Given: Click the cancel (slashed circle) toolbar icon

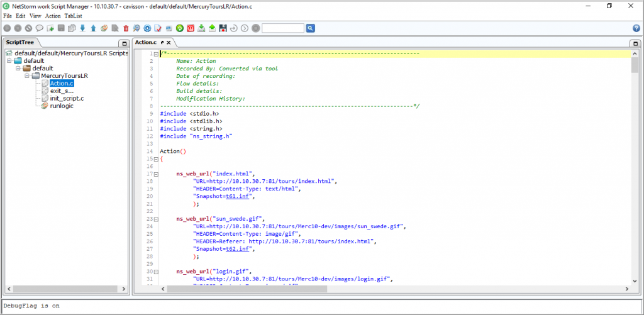Looking at the screenshot, I should (28, 28).
